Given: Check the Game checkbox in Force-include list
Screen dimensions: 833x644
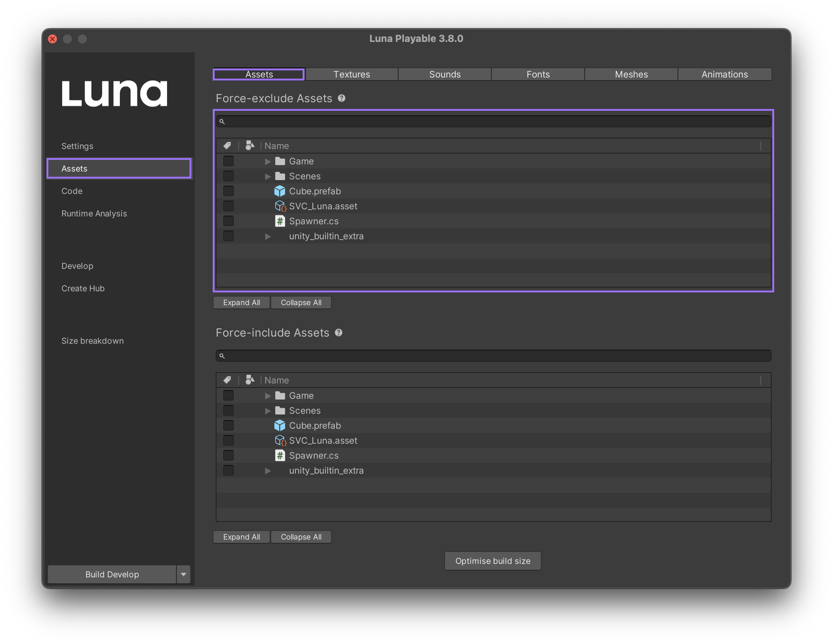Looking at the screenshot, I should pos(228,395).
